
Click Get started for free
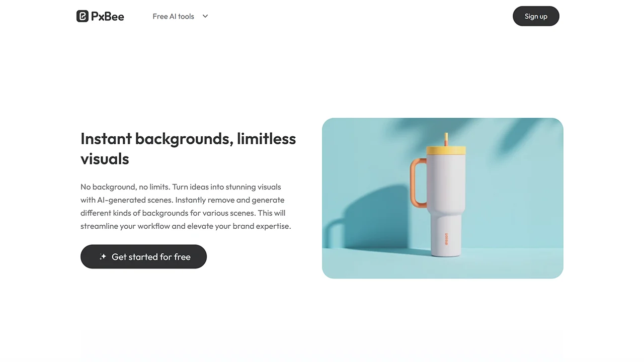[x=143, y=256]
